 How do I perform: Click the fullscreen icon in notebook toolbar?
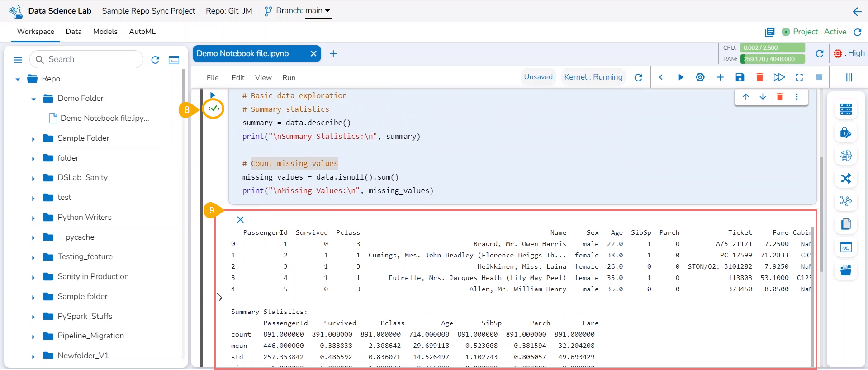point(799,77)
